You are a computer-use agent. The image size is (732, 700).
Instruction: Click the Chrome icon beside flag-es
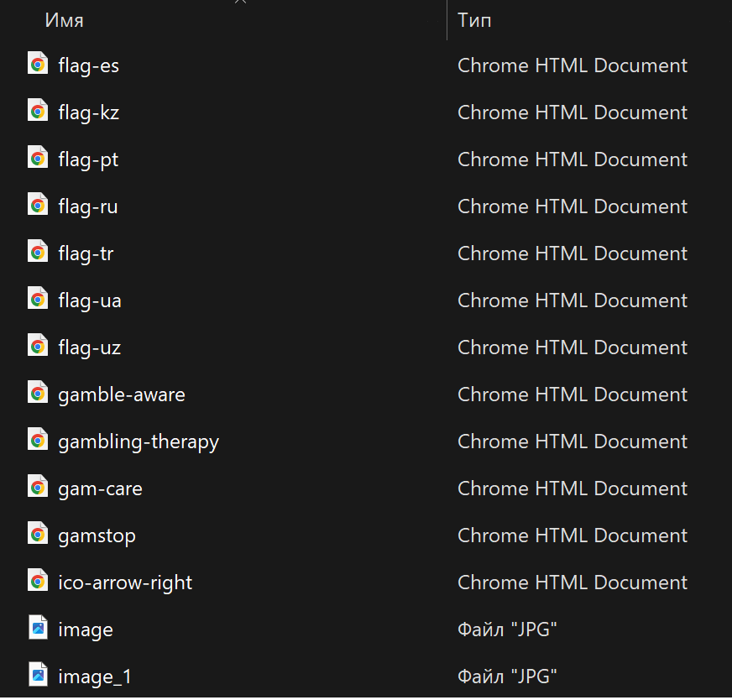38,65
